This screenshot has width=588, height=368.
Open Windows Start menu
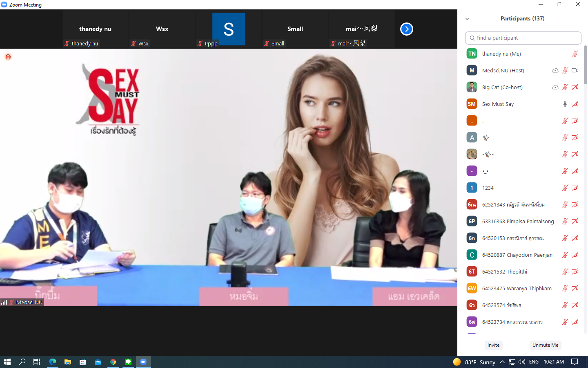pos(7,362)
